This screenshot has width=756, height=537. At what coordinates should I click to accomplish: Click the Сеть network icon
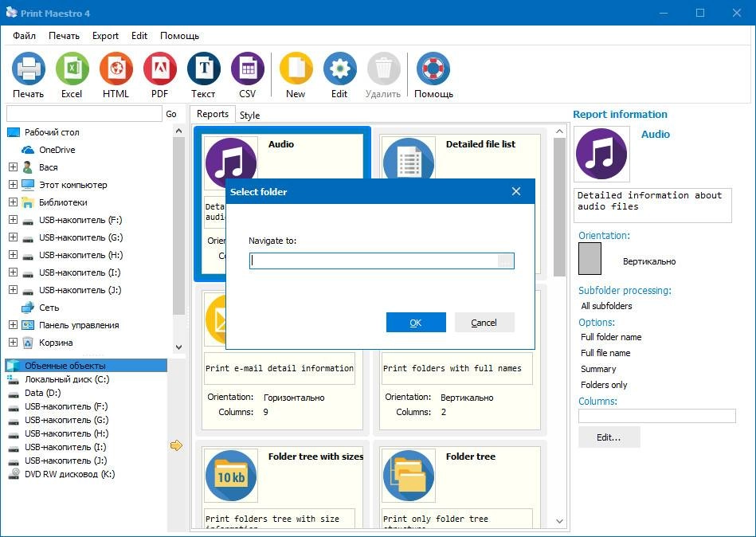tap(28, 308)
